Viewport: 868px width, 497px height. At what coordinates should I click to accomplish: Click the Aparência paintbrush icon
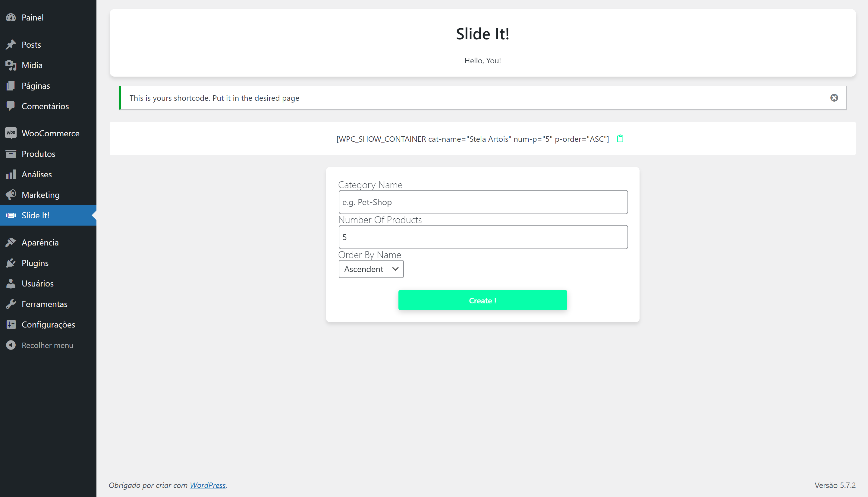coord(11,242)
